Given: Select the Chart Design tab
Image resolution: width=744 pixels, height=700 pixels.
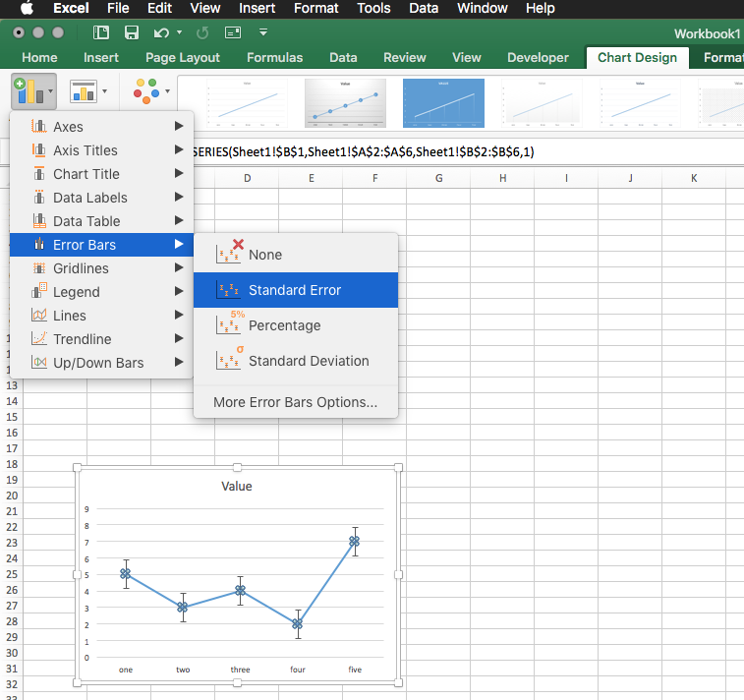Looking at the screenshot, I should (637, 57).
